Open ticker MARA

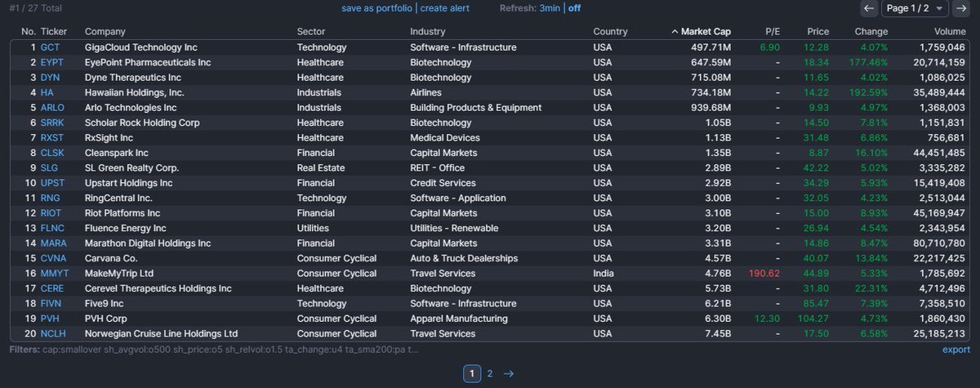coord(54,243)
